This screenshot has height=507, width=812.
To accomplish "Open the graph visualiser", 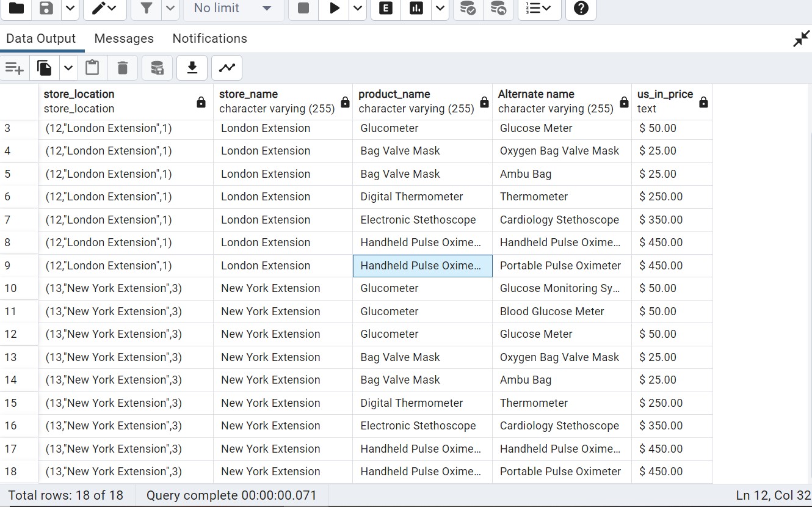I will [x=227, y=67].
